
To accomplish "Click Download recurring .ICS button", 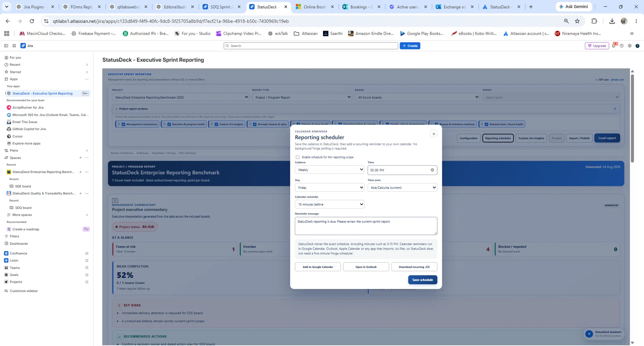I will pyautogui.click(x=414, y=267).
